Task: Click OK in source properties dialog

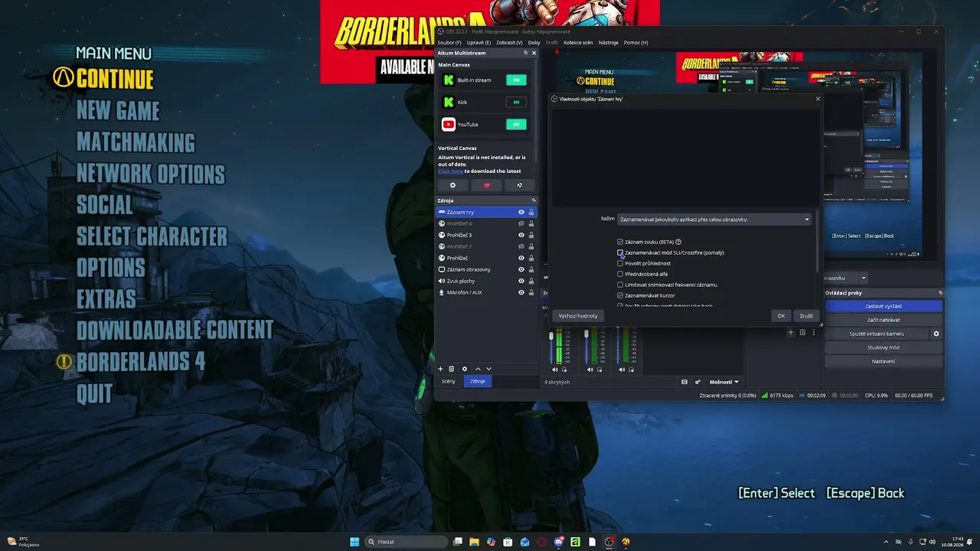Action: [x=781, y=315]
